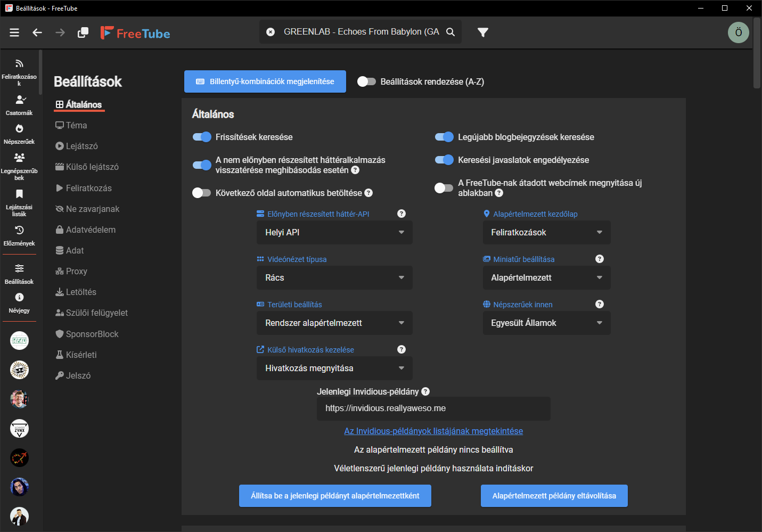Open Beállítások in side navigation
Viewport: 762px width, 532px height.
(19, 274)
